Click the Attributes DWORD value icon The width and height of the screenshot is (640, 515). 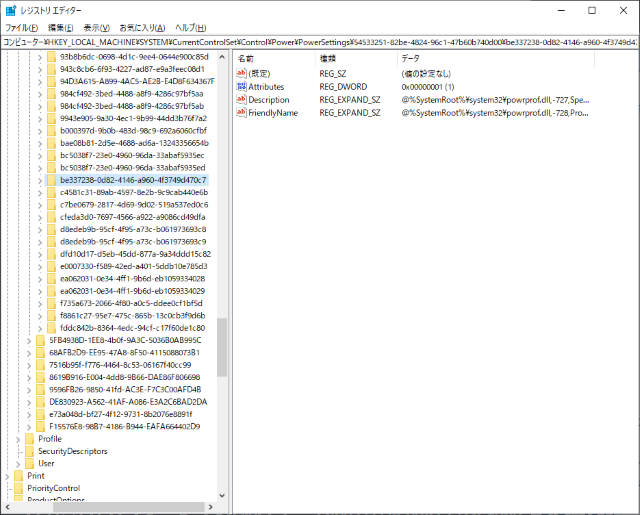tap(240, 87)
